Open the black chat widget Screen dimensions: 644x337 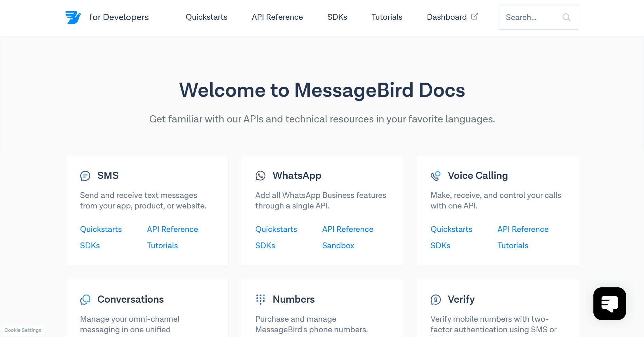(x=610, y=304)
